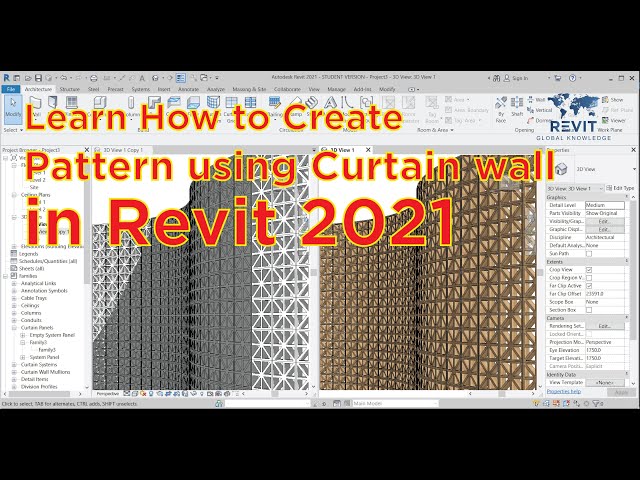Expand the Empty System Panel node

(23, 335)
